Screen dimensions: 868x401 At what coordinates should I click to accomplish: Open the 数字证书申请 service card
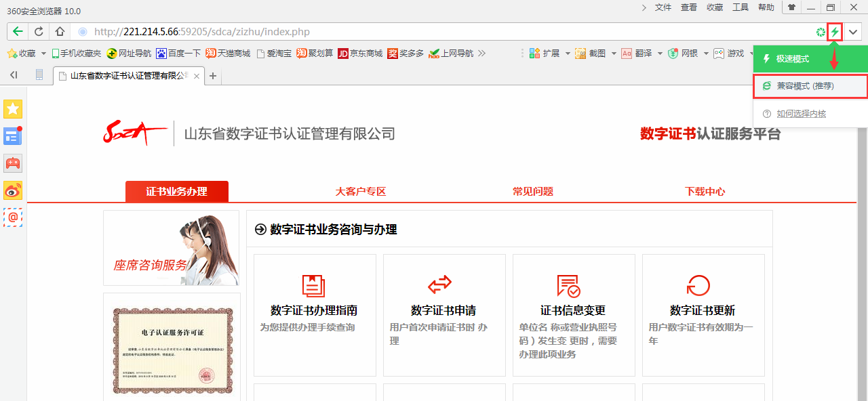[x=443, y=310]
